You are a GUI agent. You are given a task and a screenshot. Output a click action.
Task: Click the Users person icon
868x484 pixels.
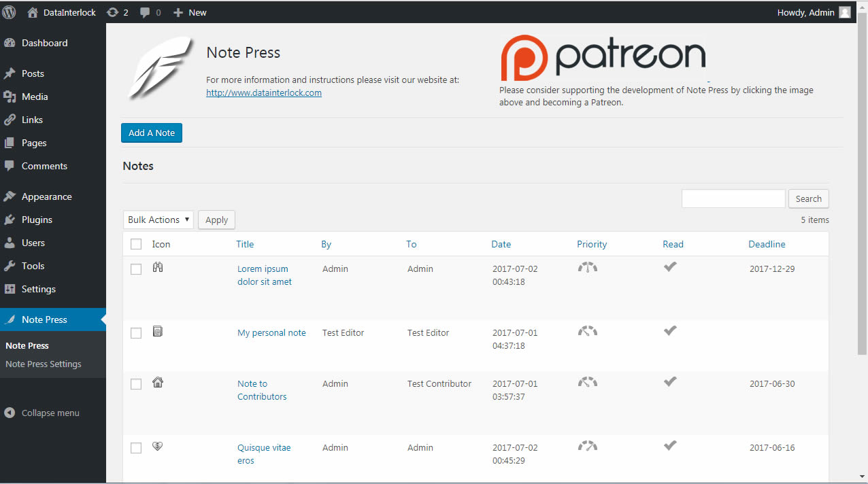tap(10, 243)
